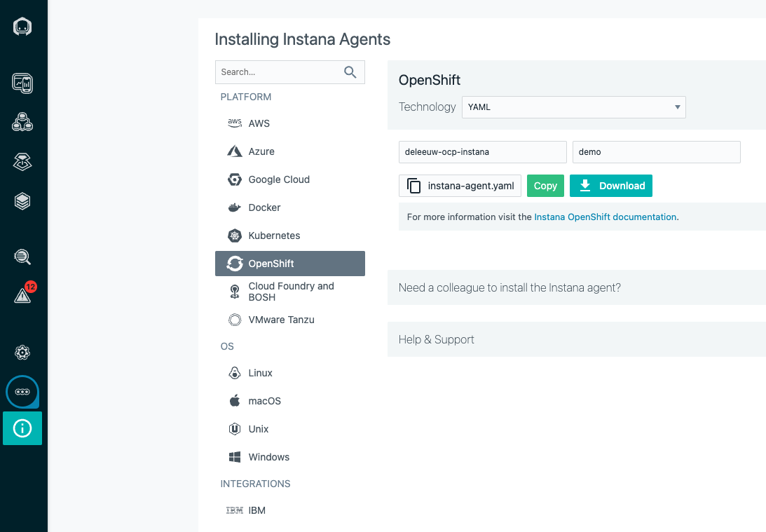Open Websites & Mobile Apps sidebar icon

pos(22,83)
